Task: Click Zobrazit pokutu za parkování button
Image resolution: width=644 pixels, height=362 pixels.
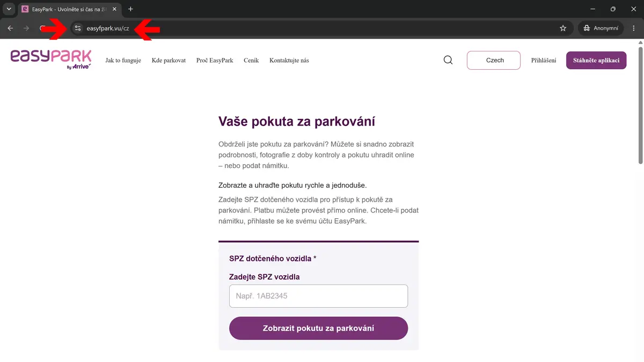Action: (318, 328)
